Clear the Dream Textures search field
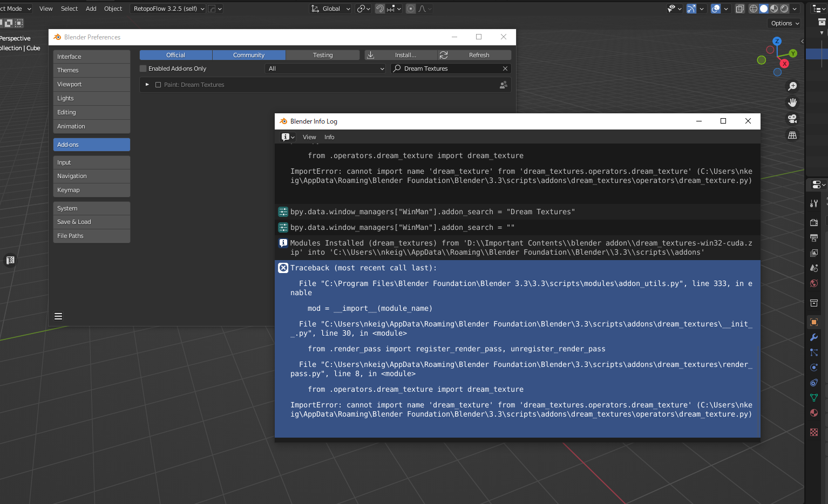The image size is (828, 504). click(505, 69)
